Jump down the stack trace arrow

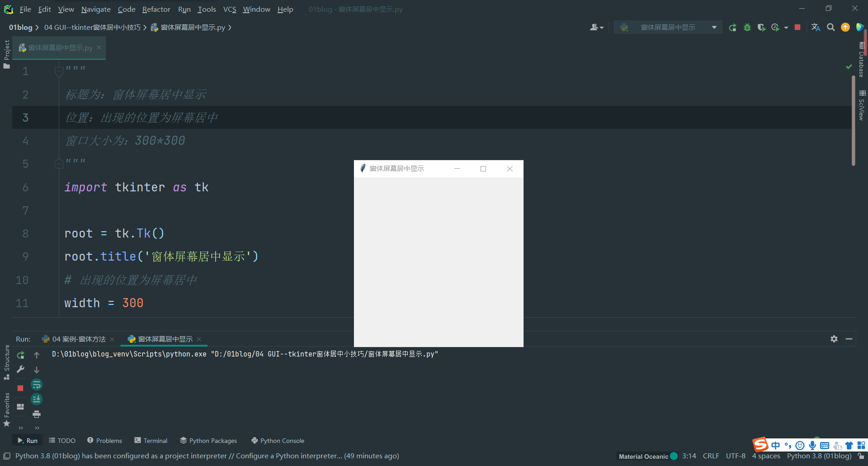point(37,370)
